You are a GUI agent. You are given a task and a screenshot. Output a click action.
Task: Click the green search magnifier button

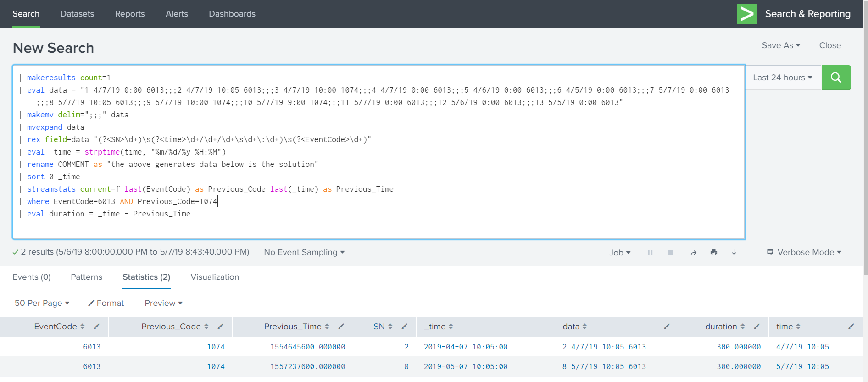point(835,78)
